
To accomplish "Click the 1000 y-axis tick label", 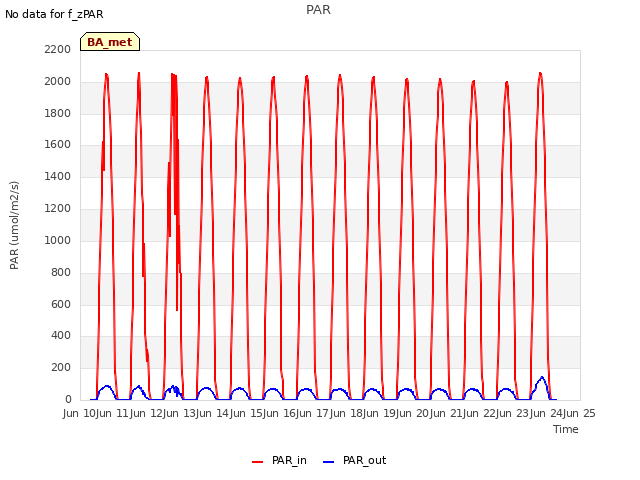I will pyautogui.click(x=58, y=240).
